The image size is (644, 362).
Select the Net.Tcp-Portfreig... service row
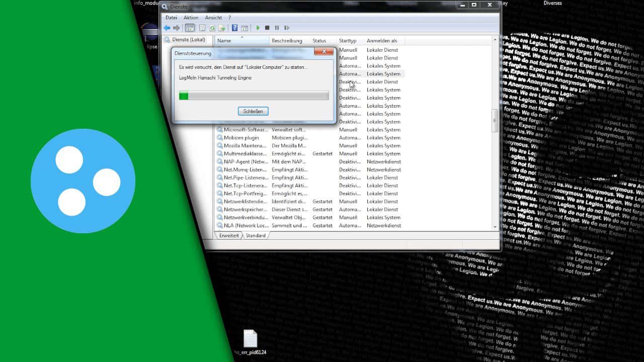[x=310, y=194]
